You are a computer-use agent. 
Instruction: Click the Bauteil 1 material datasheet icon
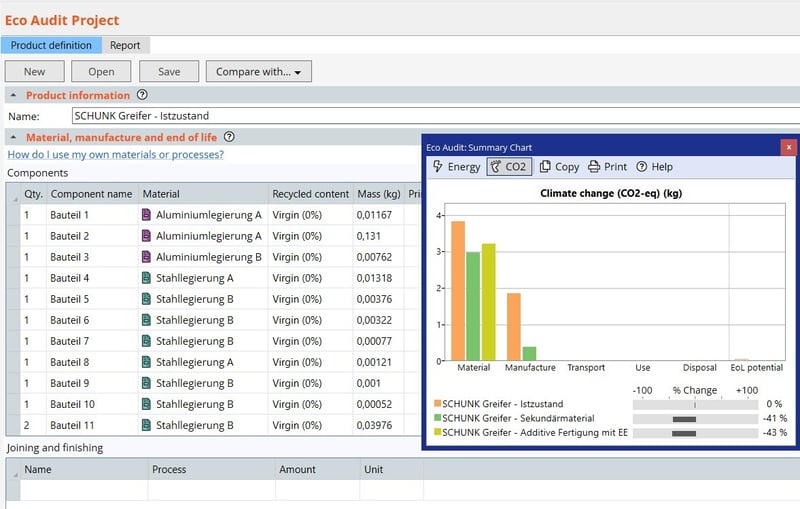pyautogui.click(x=147, y=215)
